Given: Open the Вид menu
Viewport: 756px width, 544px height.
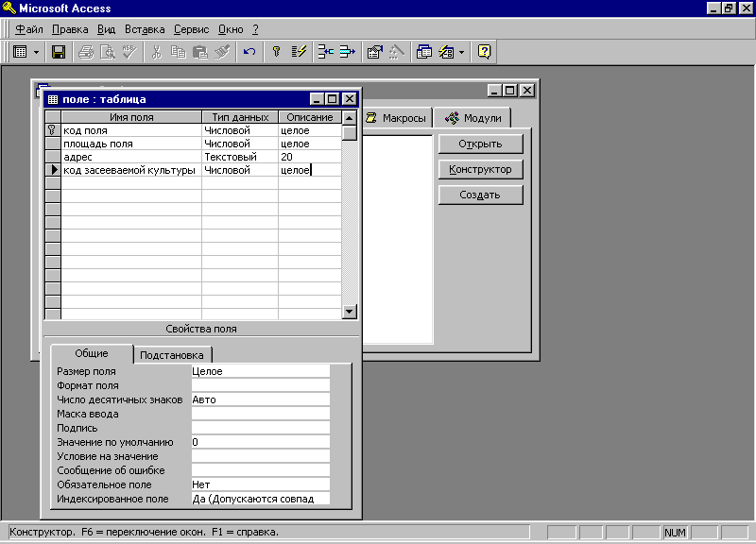Looking at the screenshot, I should (106, 29).
